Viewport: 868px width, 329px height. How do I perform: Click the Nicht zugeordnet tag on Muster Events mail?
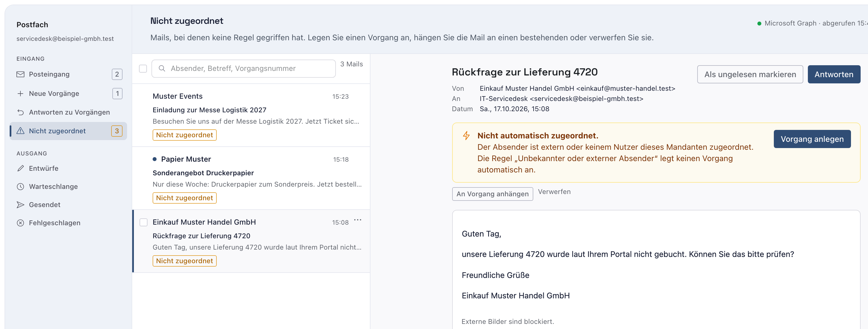coord(184,135)
